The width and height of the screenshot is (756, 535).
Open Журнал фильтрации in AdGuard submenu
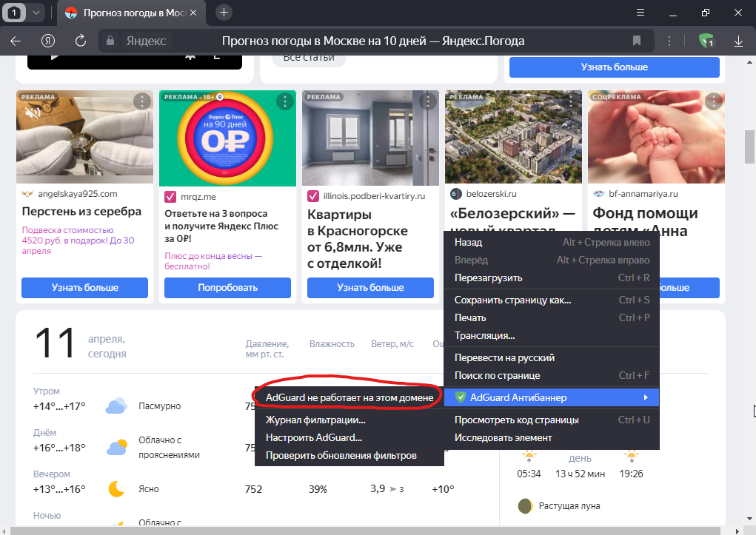pos(349,420)
